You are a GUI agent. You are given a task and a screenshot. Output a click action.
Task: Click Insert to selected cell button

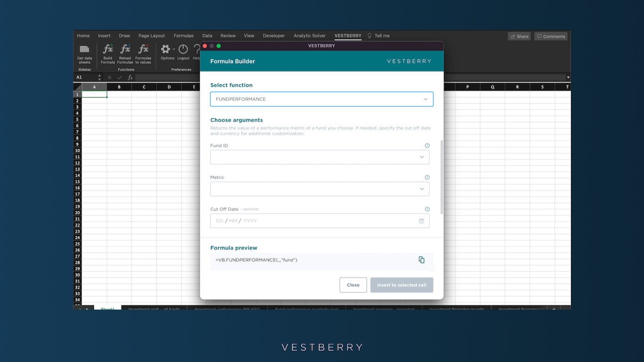click(402, 285)
